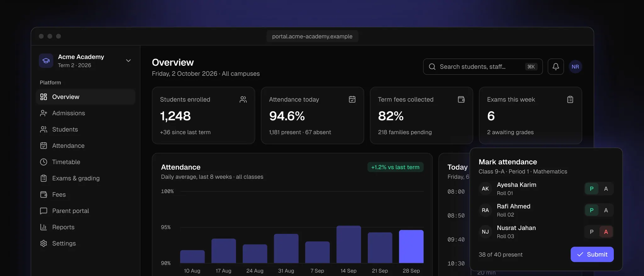Mark Ayesha Karim absent with A
The height and width of the screenshot is (276, 644).
(606, 189)
